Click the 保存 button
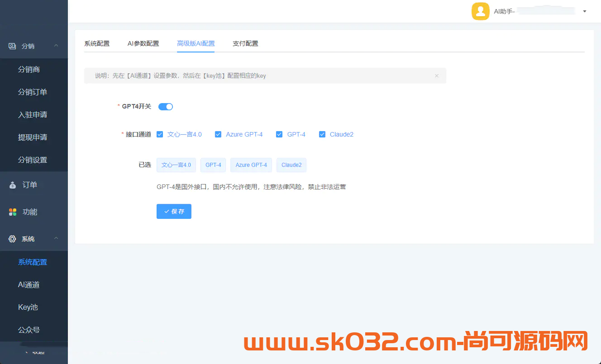This screenshot has width=601, height=364. pyautogui.click(x=174, y=211)
